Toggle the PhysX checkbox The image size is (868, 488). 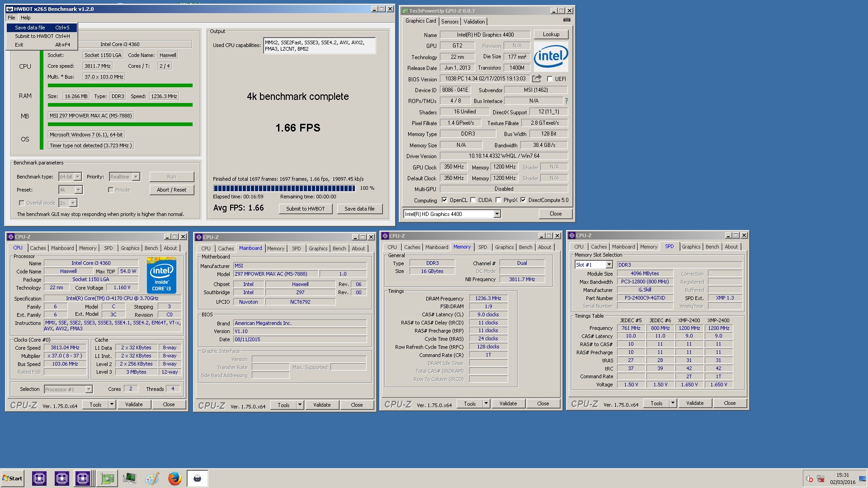pos(498,200)
